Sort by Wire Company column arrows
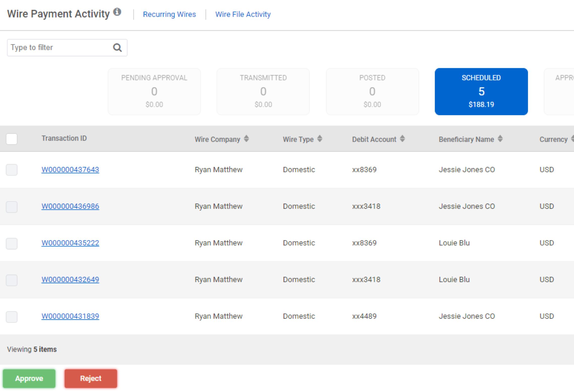The width and height of the screenshot is (574, 392). coord(246,139)
